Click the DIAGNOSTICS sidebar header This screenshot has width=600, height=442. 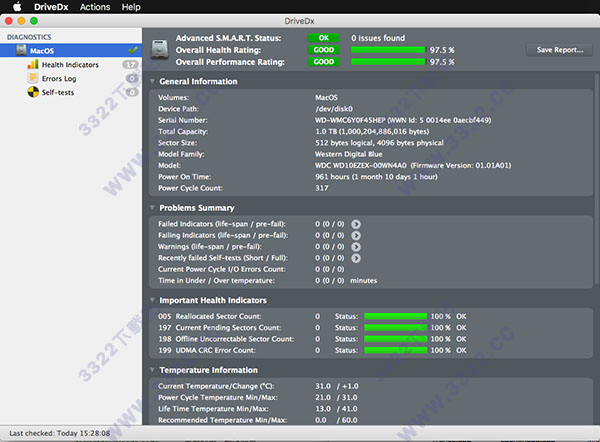tap(29, 37)
